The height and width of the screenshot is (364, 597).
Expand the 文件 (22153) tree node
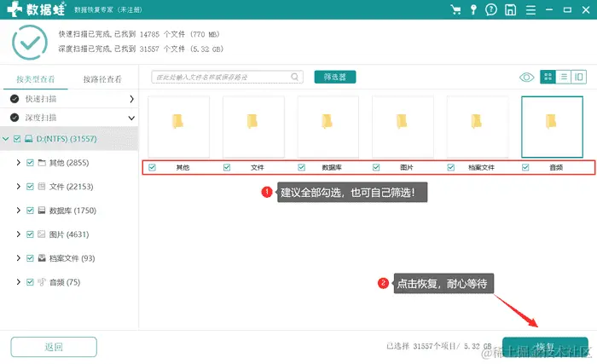[18, 186]
